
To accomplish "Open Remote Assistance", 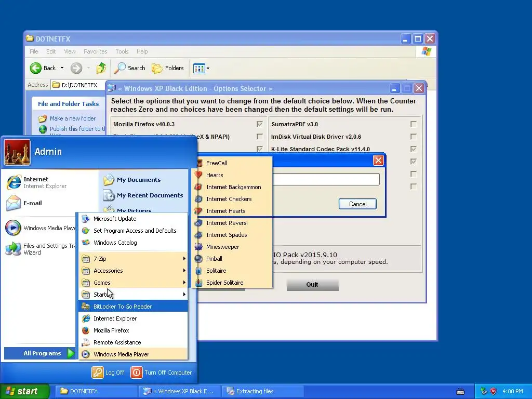I will click(133, 342).
